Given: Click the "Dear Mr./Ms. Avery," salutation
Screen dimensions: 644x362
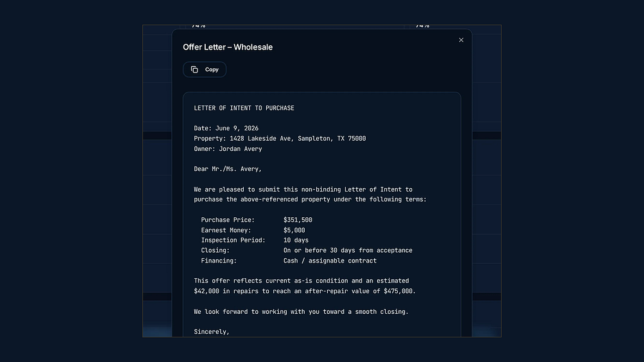Looking at the screenshot, I should click(228, 169).
